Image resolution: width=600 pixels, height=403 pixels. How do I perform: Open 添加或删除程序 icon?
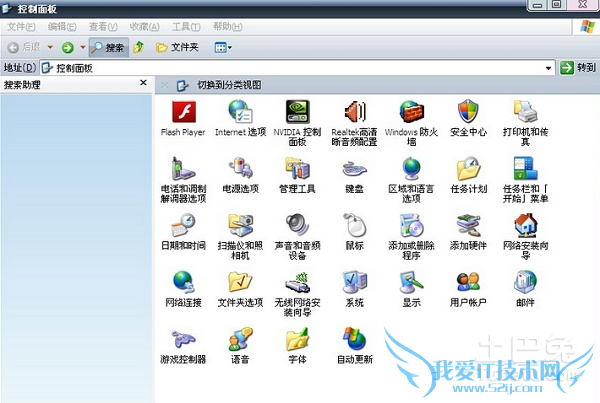click(411, 237)
